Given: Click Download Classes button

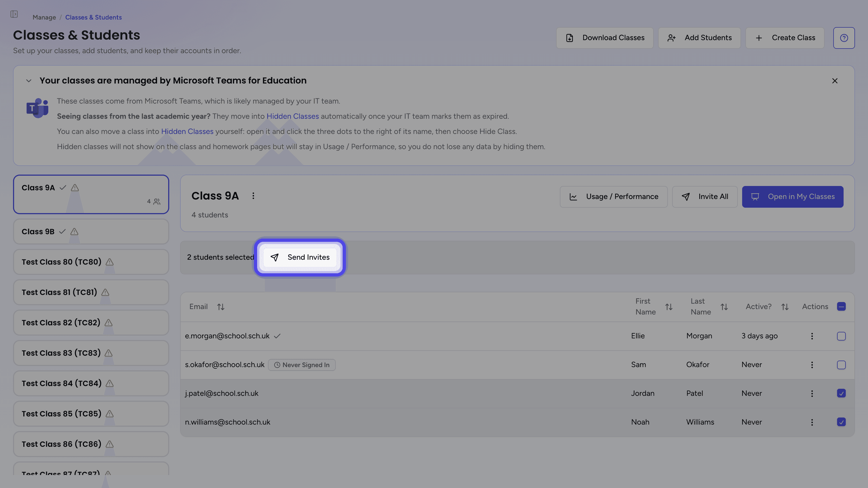Looking at the screenshot, I should [605, 38].
